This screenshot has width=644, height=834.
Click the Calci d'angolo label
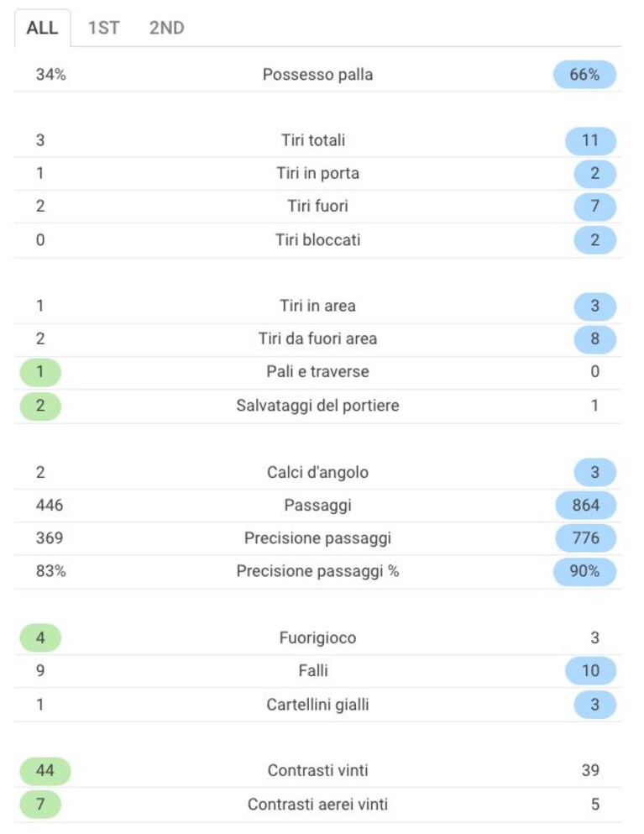317,472
